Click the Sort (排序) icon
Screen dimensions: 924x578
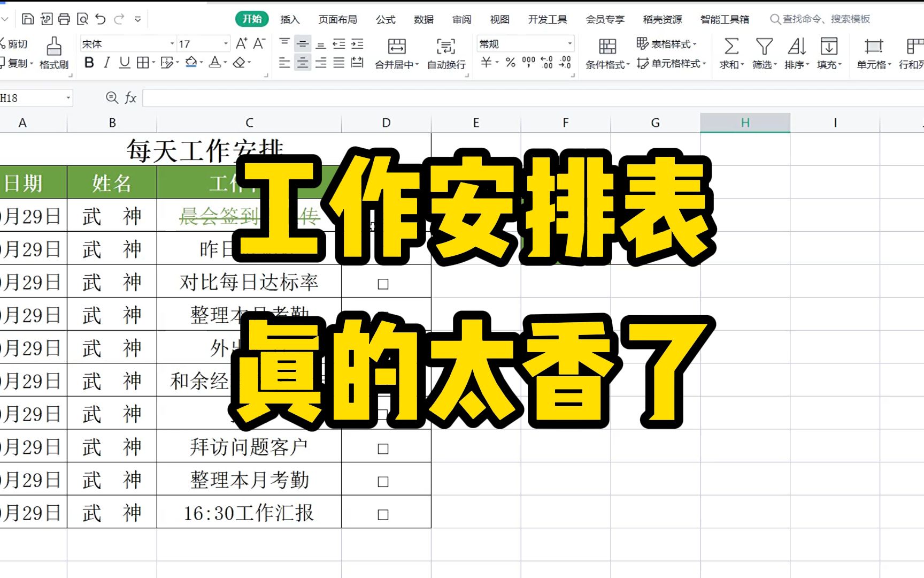pos(797,47)
